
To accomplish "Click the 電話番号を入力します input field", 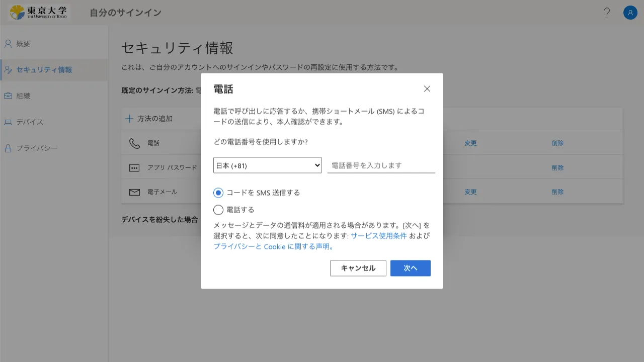I will 381,165.
